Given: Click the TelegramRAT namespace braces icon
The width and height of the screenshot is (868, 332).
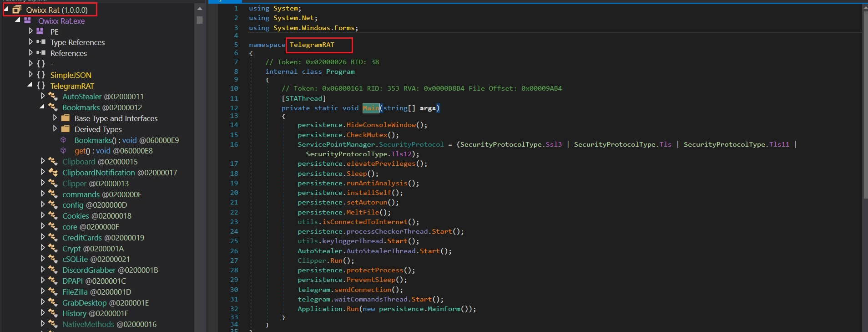Looking at the screenshot, I should [41, 86].
